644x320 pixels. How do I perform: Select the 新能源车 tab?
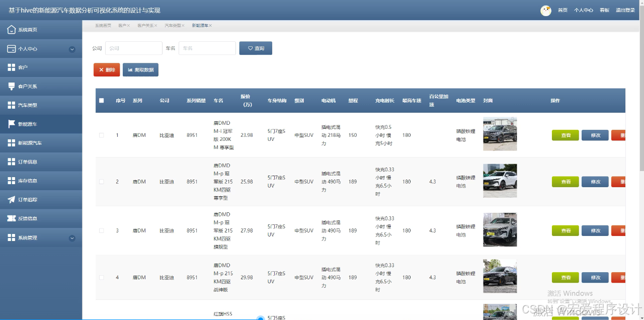click(200, 25)
